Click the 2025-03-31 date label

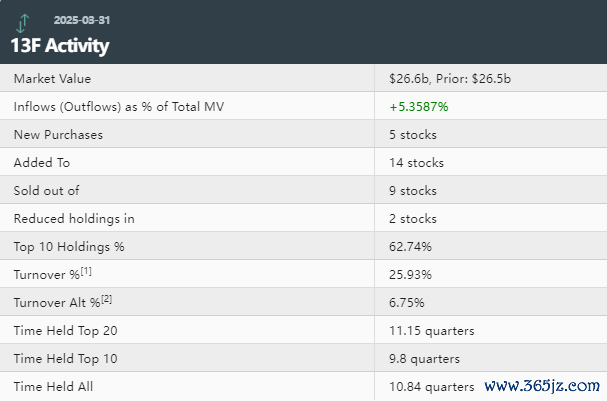point(83,21)
